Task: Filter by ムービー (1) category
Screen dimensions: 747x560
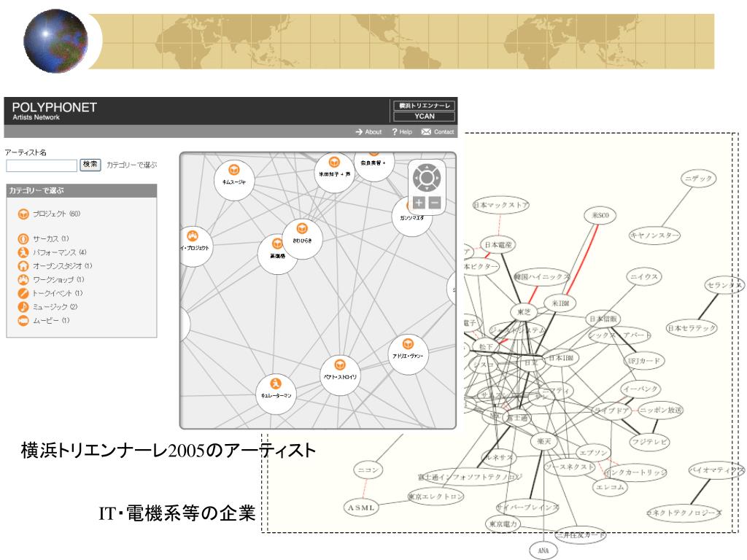Action: click(x=51, y=321)
